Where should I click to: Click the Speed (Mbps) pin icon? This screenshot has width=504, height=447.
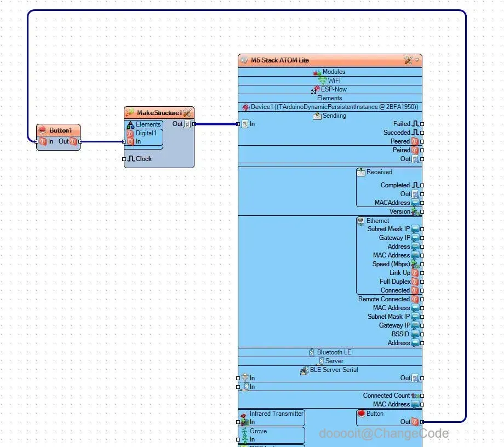tap(415, 264)
